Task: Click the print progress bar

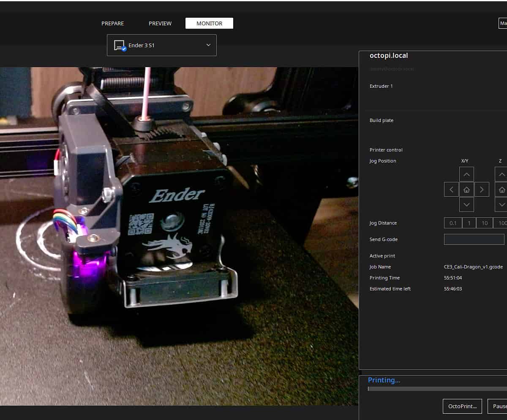Action: pyautogui.click(x=437, y=389)
